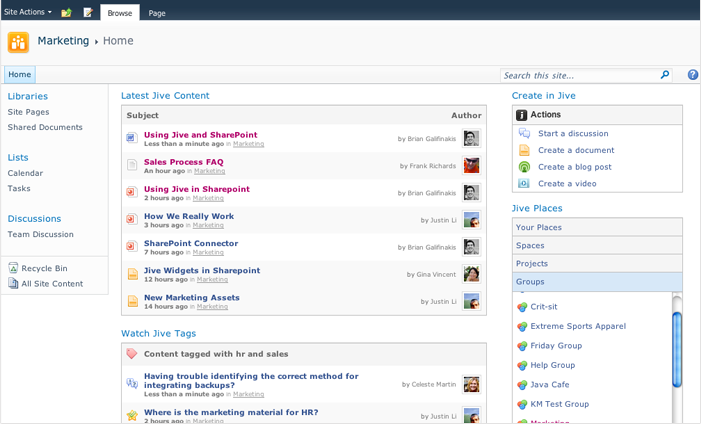
Task: Open the Libraries heading link
Action: tap(28, 96)
